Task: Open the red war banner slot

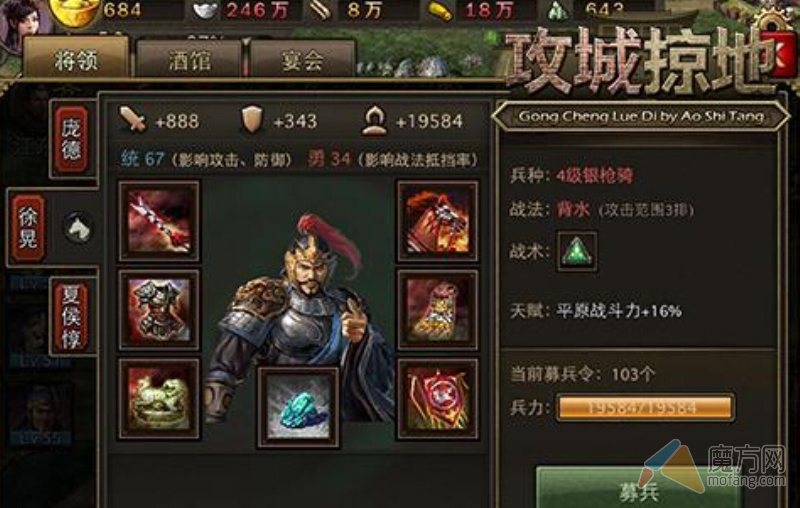Action: click(x=438, y=399)
